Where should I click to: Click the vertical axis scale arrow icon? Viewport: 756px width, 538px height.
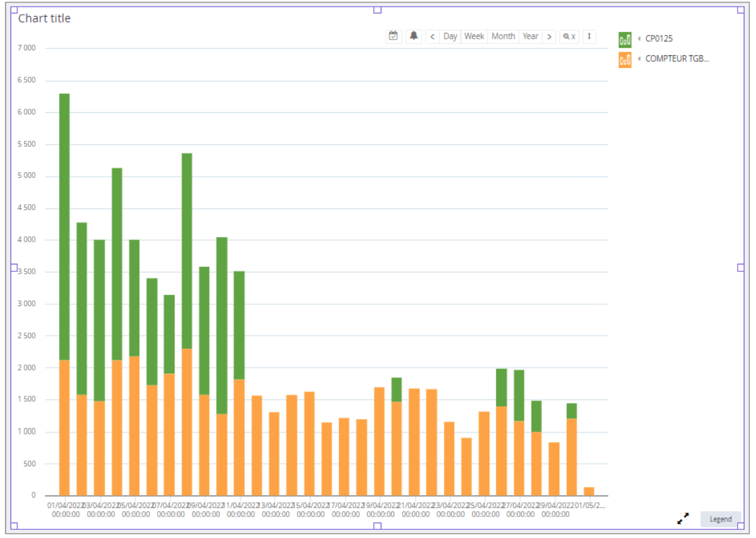coord(589,37)
